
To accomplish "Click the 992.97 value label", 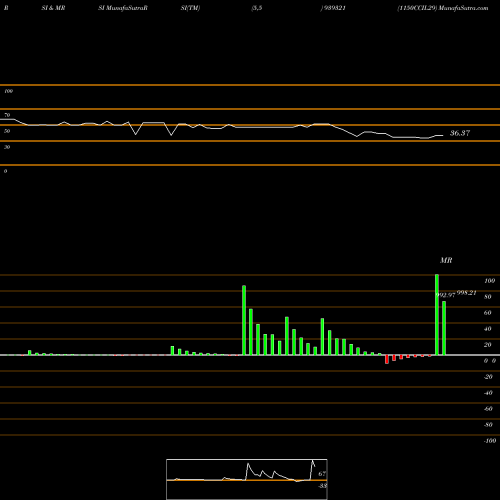I will pyautogui.click(x=445, y=295).
